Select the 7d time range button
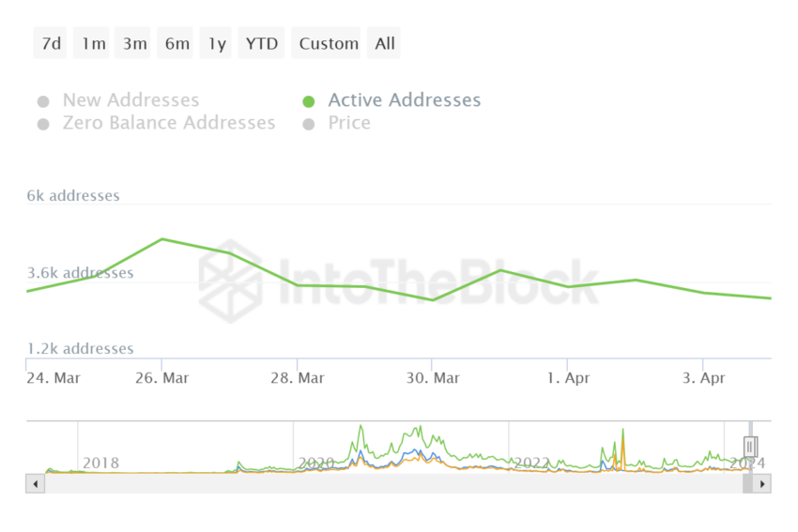This screenshot has height=532, width=798. [51, 43]
